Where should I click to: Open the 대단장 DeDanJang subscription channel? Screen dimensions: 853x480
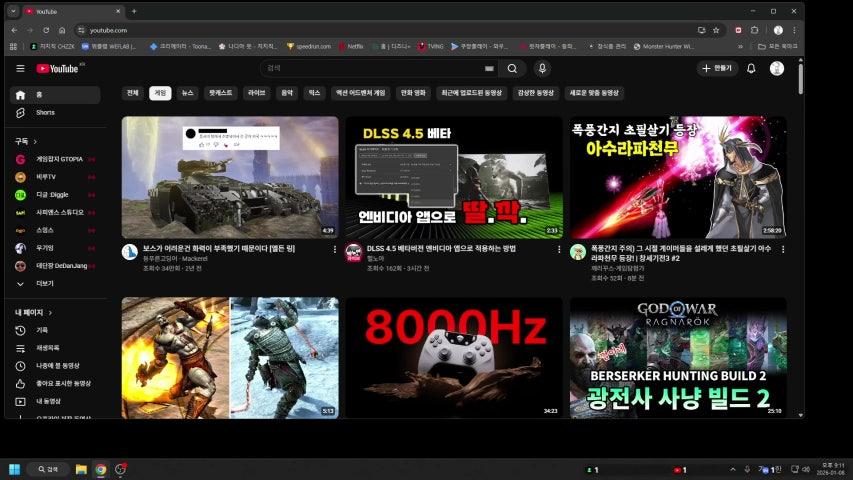(55, 266)
